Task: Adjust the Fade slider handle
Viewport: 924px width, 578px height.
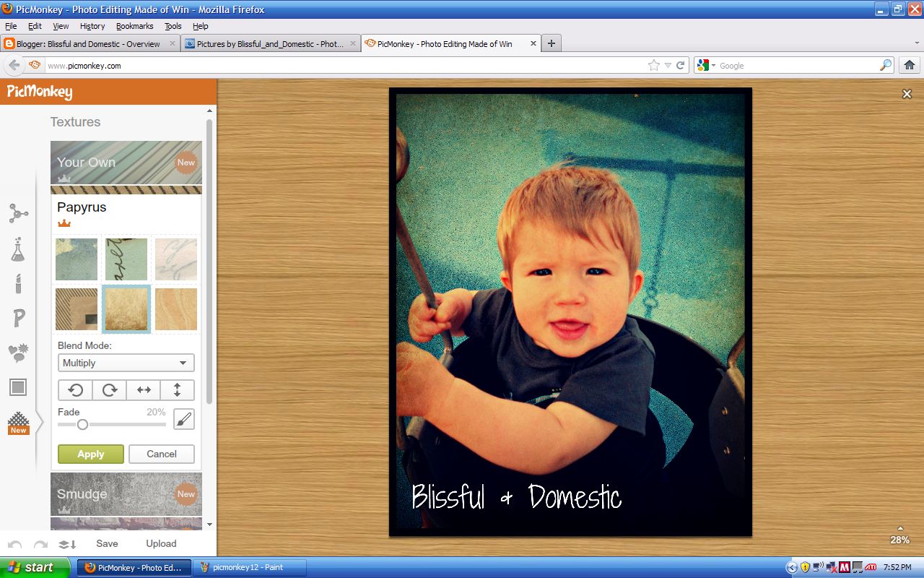Action: tap(82, 424)
